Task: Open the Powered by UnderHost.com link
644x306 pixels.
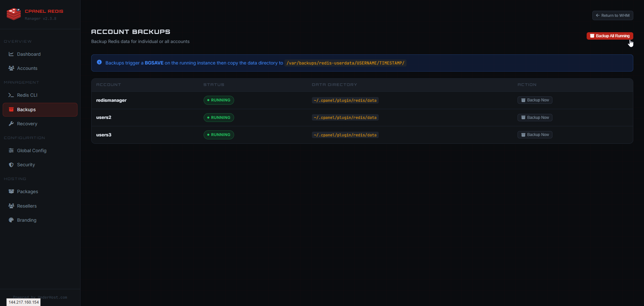Action: point(40,297)
